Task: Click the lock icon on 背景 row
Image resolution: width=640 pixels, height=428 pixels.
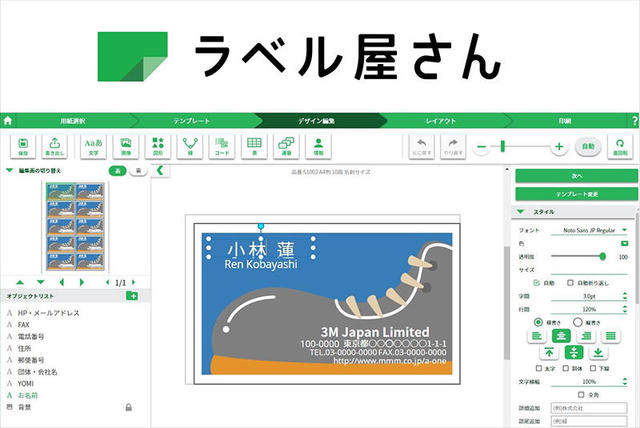Action: click(129, 407)
